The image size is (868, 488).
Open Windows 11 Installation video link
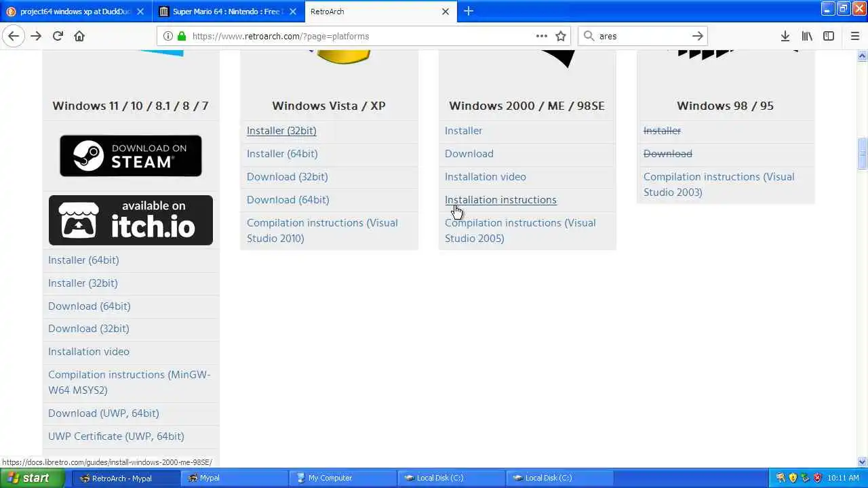(x=89, y=352)
